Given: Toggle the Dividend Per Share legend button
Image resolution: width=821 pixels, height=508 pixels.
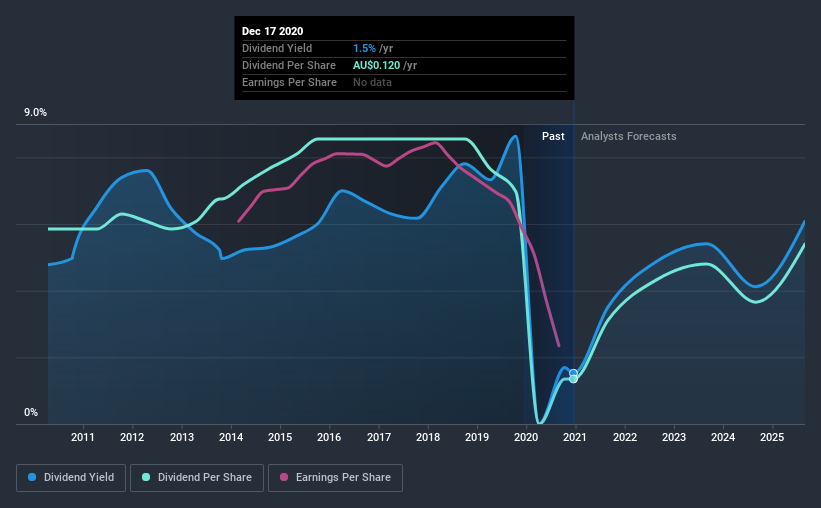Looking at the screenshot, I should click(x=197, y=478).
